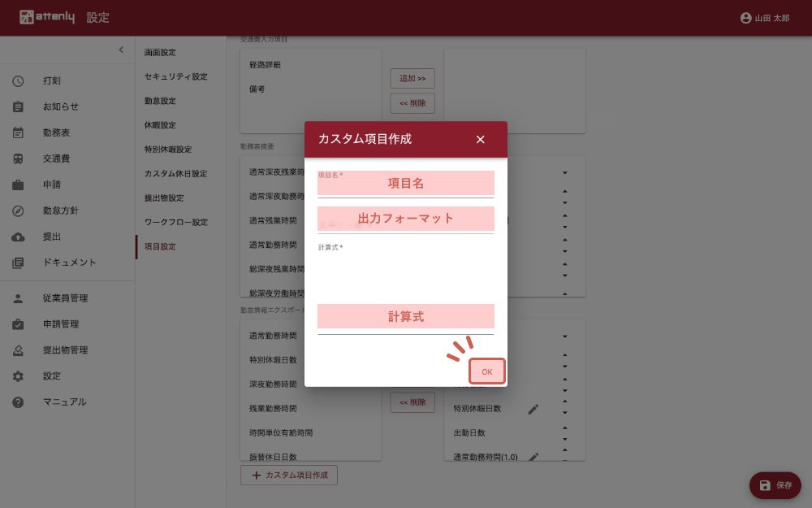Click the 勤務表 calendar icon
Viewport: 812px width, 508px height.
pos(18,132)
